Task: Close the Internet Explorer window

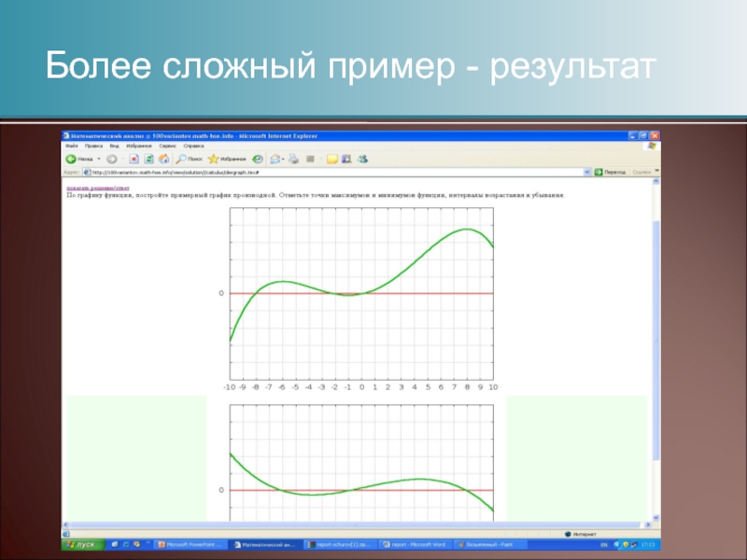Action: click(x=655, y=135)
